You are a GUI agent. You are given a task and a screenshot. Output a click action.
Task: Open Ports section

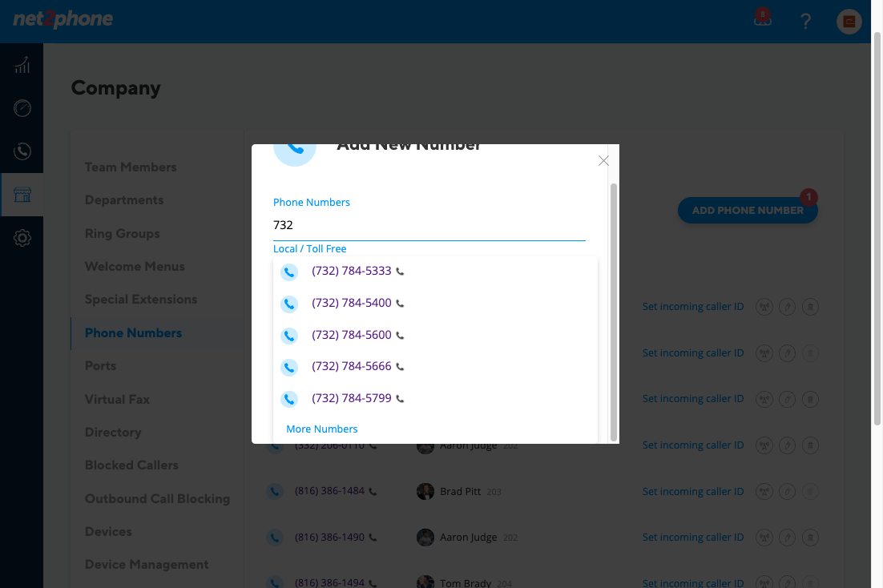pos(100,366)
